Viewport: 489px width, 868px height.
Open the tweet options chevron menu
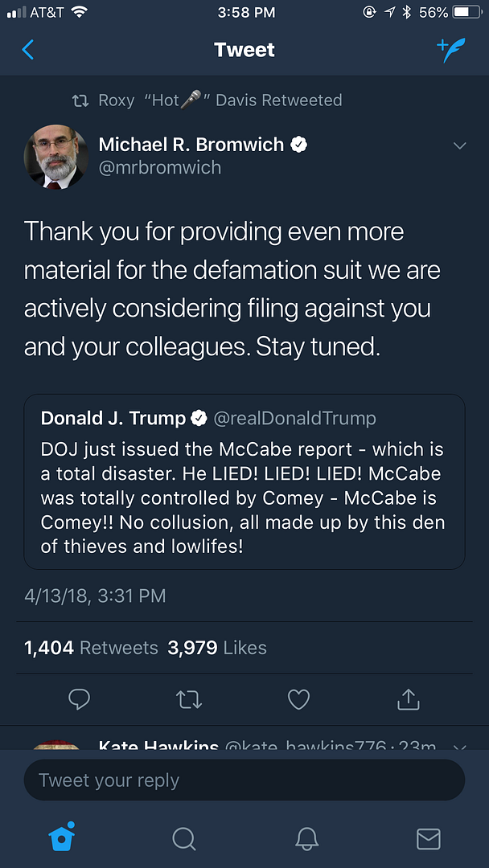click(460, 145)
